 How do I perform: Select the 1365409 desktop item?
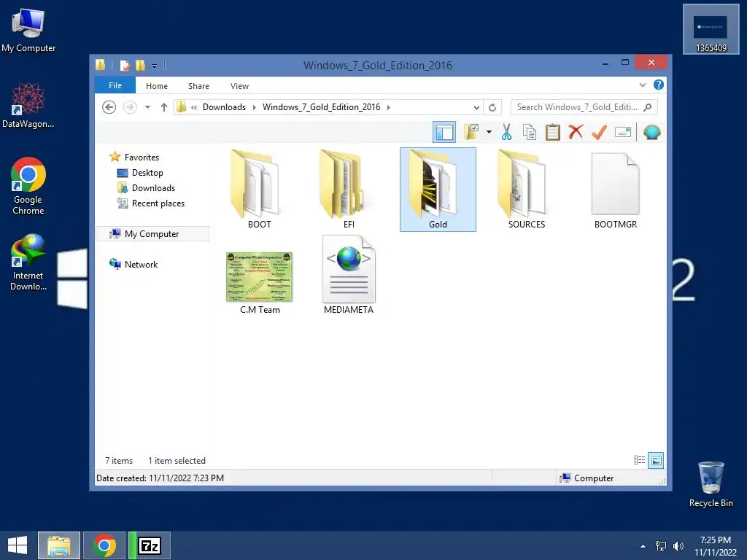coord(711,29)
